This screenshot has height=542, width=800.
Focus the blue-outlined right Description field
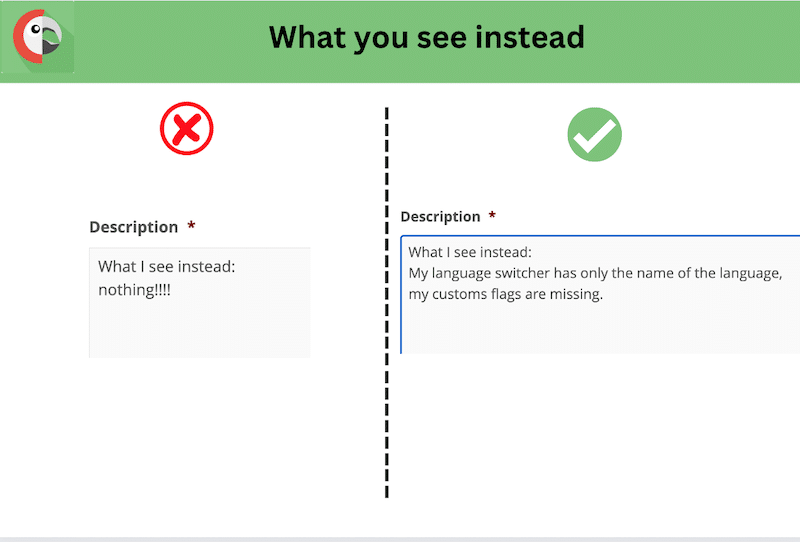click(x=600, y=294)
